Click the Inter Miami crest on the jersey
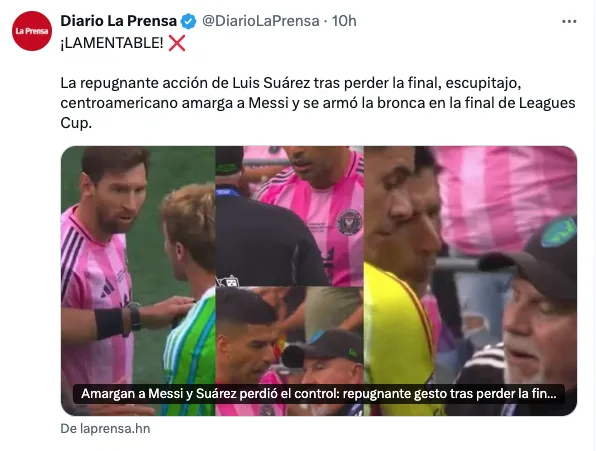596x451 pixels. click(x=349, y=222)
